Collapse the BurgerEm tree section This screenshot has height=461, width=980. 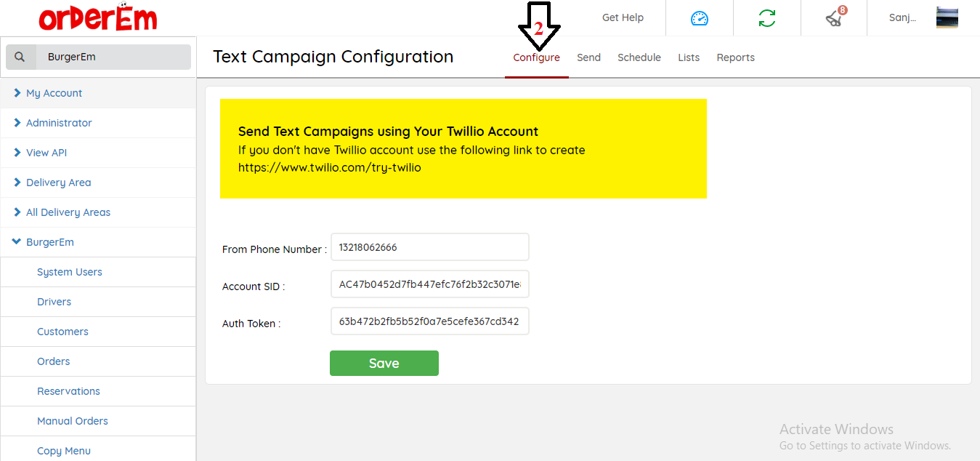(x=49, y=242)
